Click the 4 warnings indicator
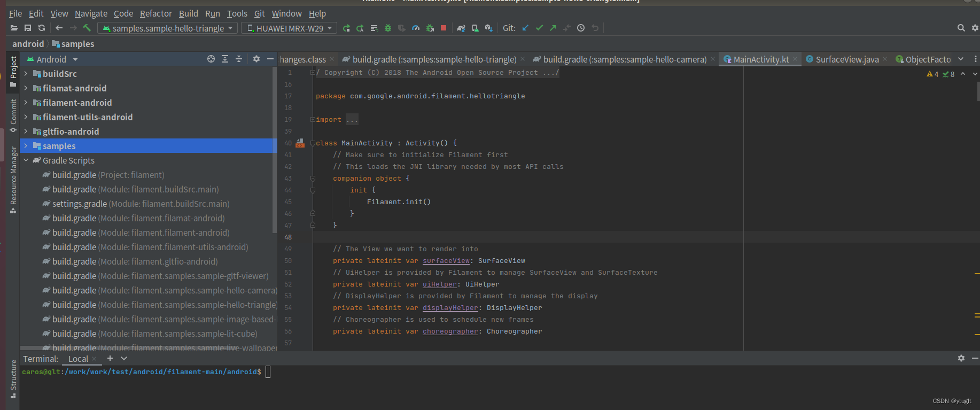 pyautogui.click(x=932, y=74)
